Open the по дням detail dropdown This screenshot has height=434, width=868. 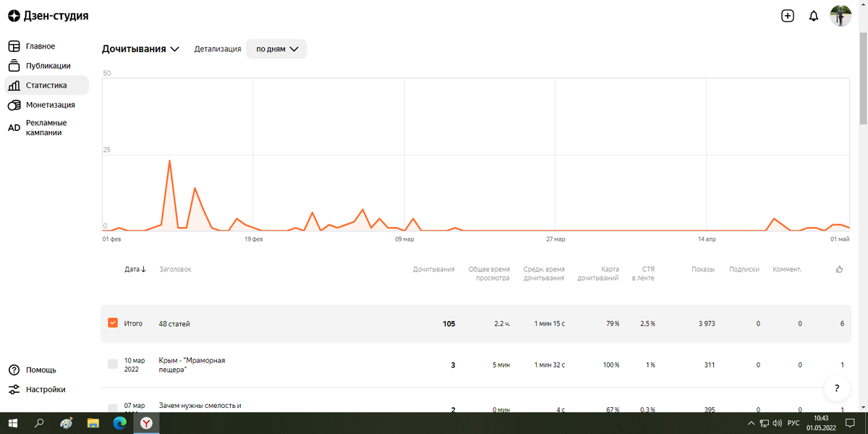[276, 49]
